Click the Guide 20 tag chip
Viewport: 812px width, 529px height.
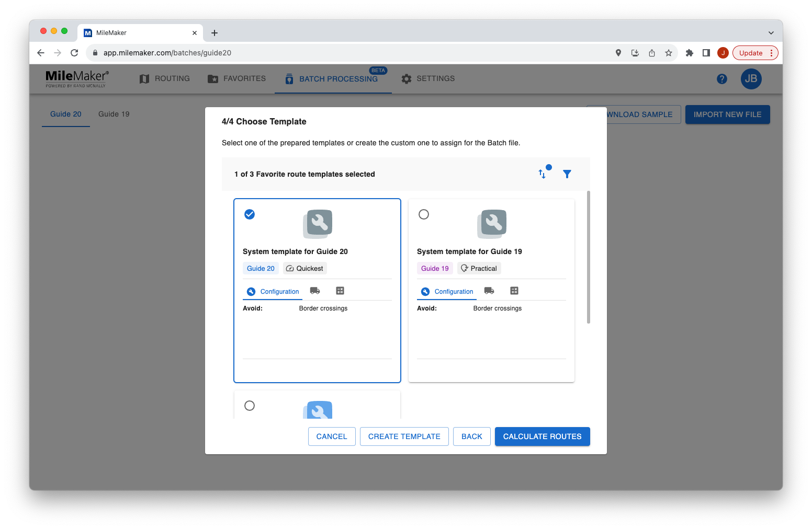[x=261, y=268]
